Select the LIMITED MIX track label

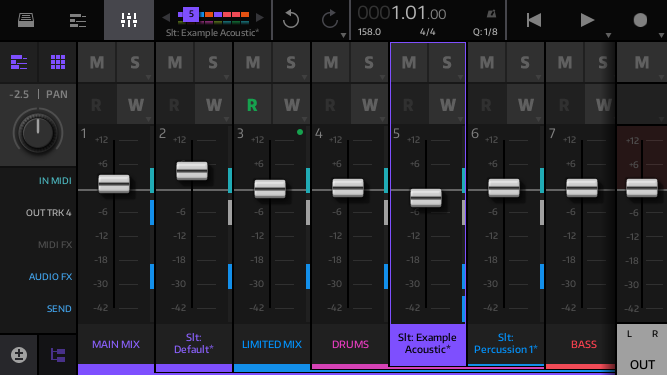tap(272, 344)
